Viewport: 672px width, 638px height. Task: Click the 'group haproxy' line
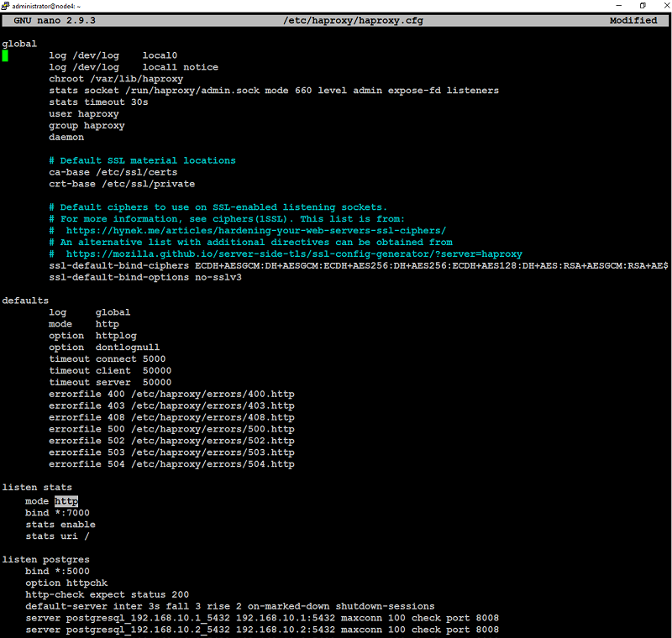pyautogui.click(x=87, y=125)
